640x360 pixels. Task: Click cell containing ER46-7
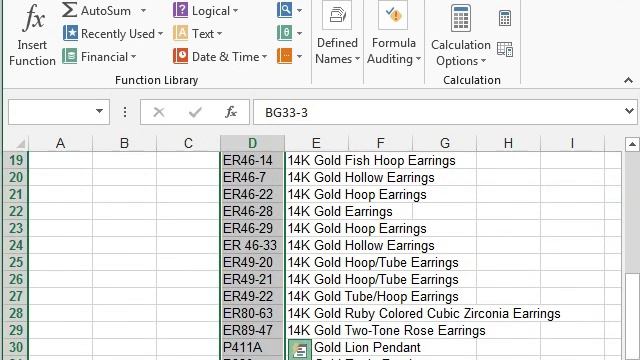[x=252, y=177]
